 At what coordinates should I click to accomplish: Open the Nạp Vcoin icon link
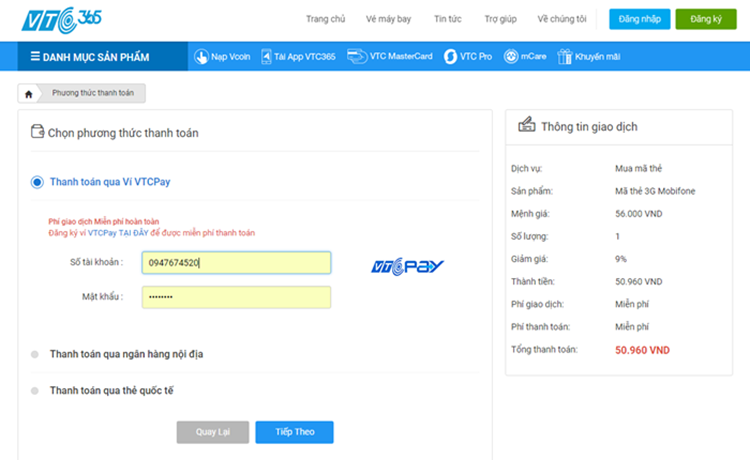(201, 57)
